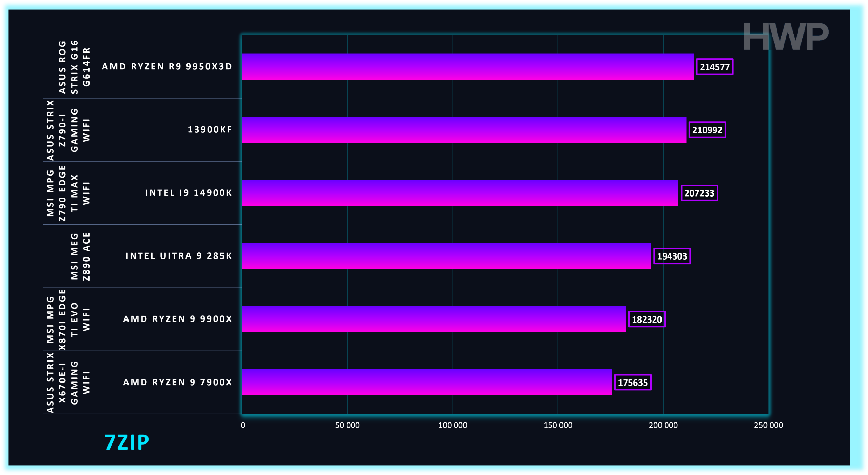
Task: Select the AMD Ryzen 9 9900X bar
Action: point(434,319)
